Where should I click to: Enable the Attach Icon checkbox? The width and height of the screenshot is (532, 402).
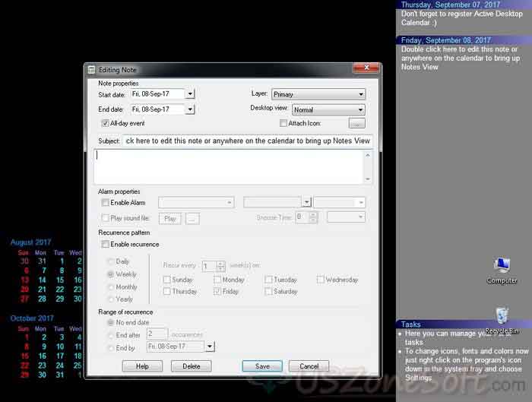[x=283, y=123]
